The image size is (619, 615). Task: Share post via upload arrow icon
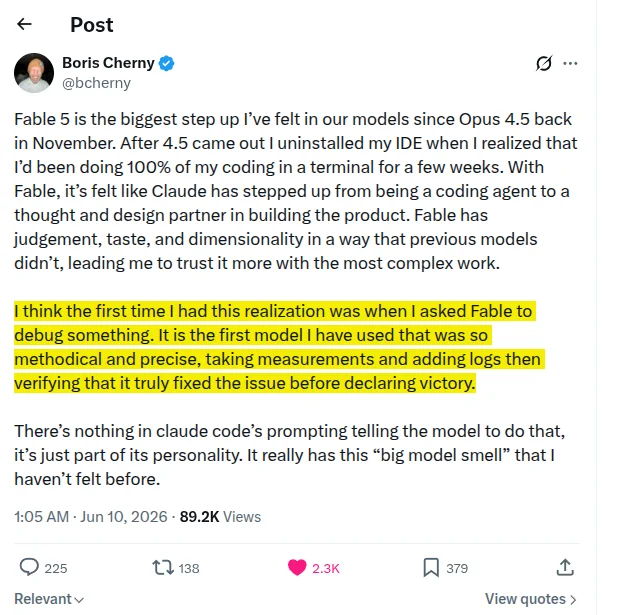pos(565,567)
